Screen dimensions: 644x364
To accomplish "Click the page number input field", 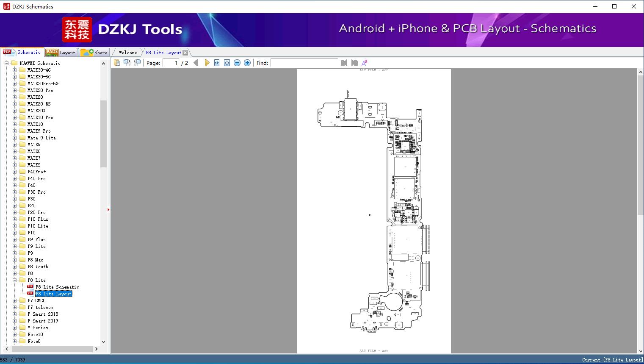I will [x=171, y=63].
